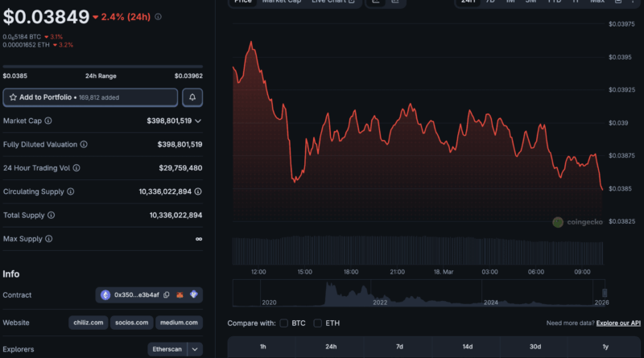Open the chiliz.com website link
This screenshot has height=358, width=644.
[87, 323]
